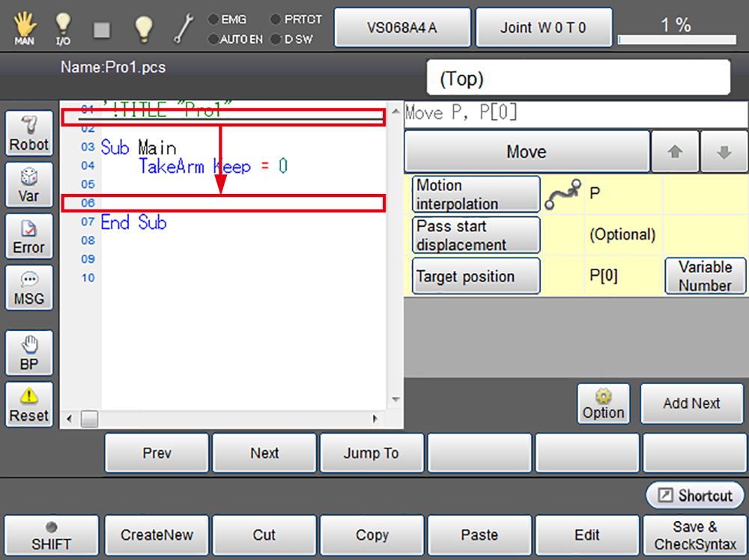Screen dimensions: 749x560
Task: Open the Var dice button
Action: (x=29, y=184)
